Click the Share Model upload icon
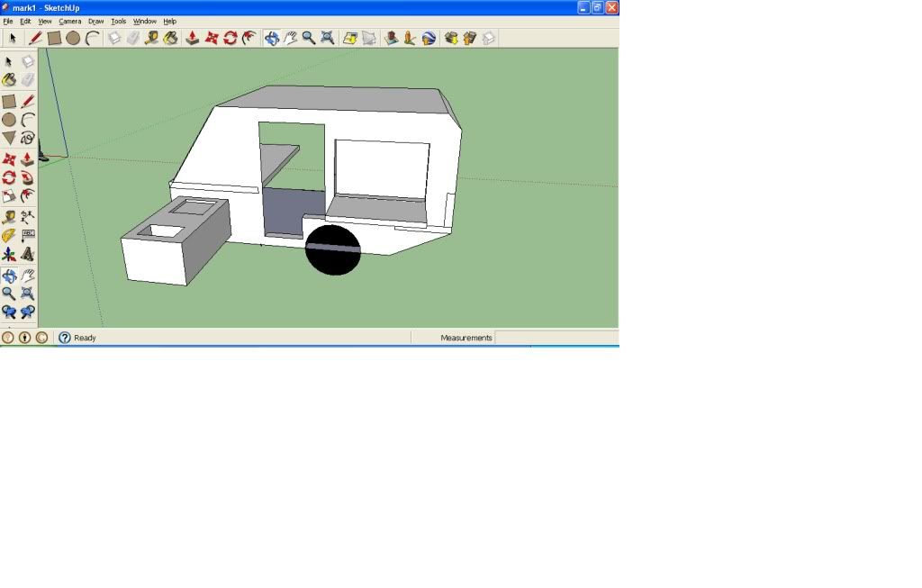Image resolution: width=922 pixels, height=588 pixels. pyautogui.click(x=470, y=38)
